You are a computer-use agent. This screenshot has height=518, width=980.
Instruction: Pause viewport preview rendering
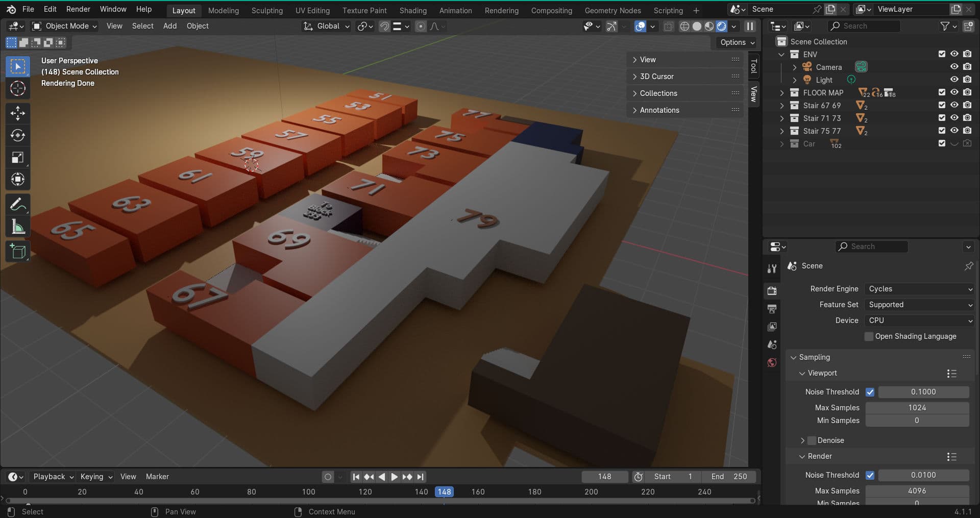[x=750, y=26]
